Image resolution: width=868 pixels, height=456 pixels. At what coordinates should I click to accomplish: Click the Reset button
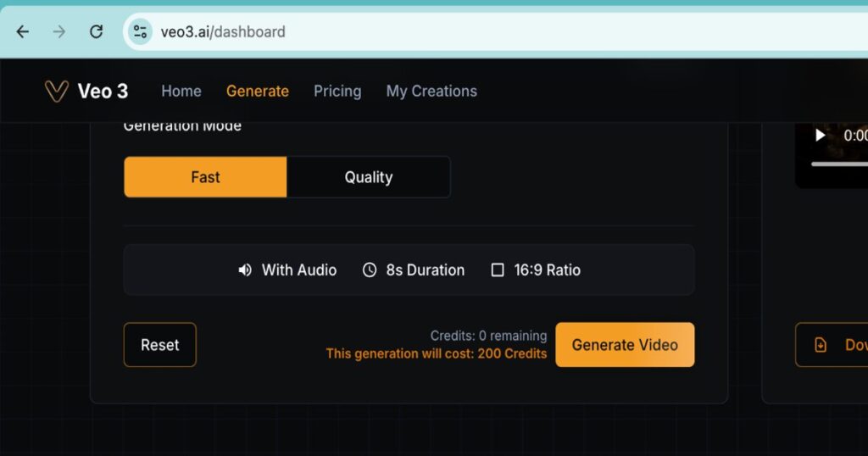(x=160, y=345)
